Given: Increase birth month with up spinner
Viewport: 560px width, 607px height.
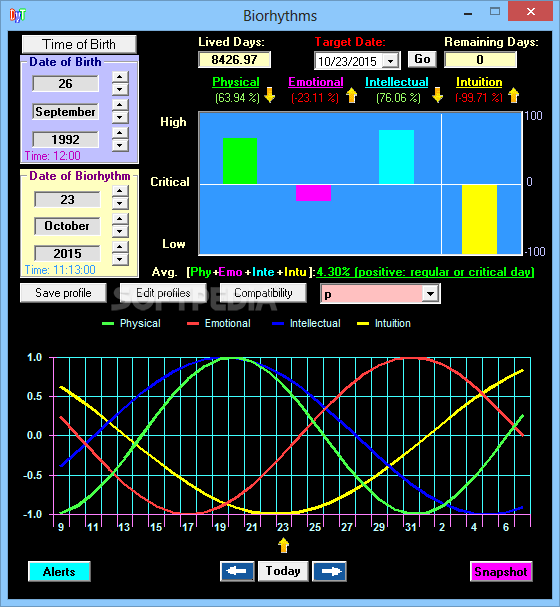Looking at the screenshot, I should click(x=120, y=105).
